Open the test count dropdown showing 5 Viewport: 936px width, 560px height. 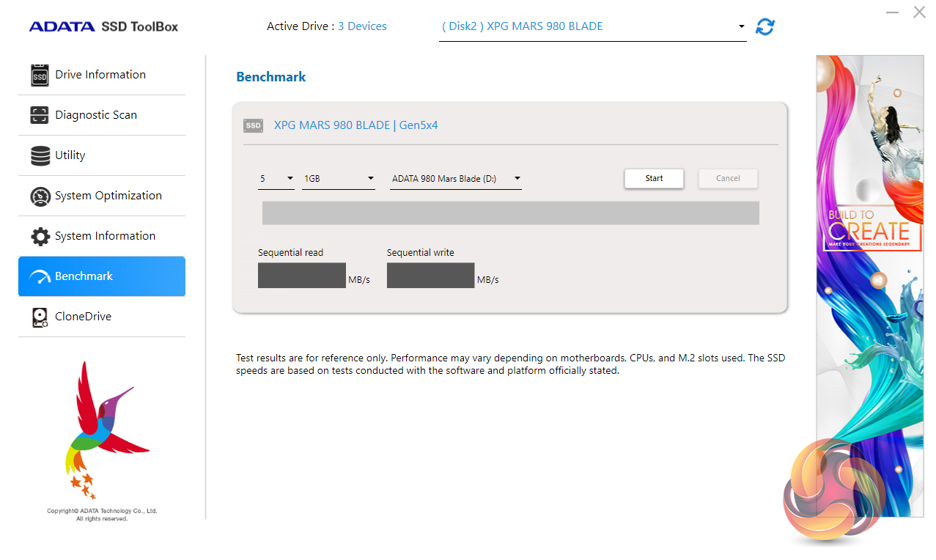[x=276, y=178]
